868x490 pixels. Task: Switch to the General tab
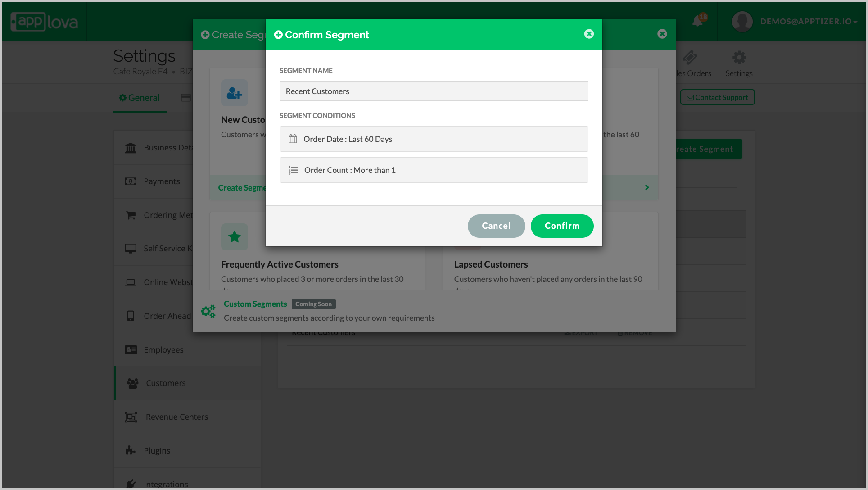tap(140, 98)
